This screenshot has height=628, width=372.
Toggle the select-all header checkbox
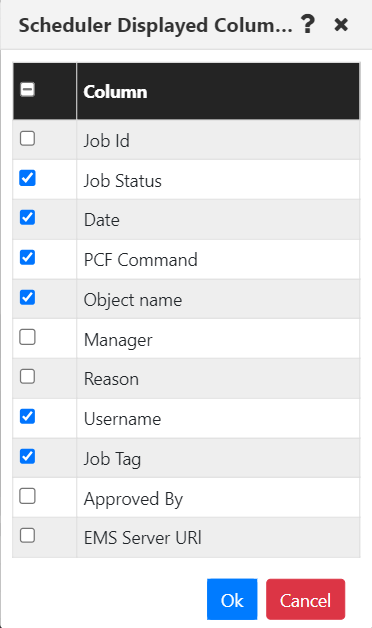coord(27,89)
